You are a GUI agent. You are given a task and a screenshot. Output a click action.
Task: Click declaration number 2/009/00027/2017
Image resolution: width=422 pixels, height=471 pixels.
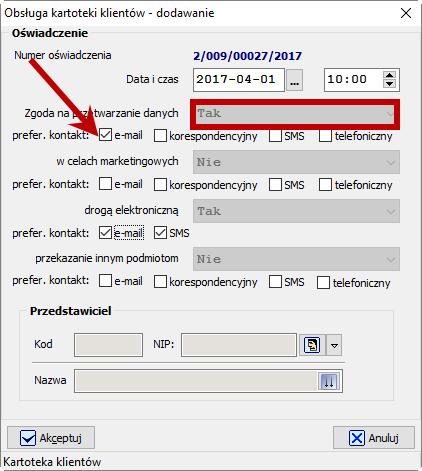(x=247, y=56)
